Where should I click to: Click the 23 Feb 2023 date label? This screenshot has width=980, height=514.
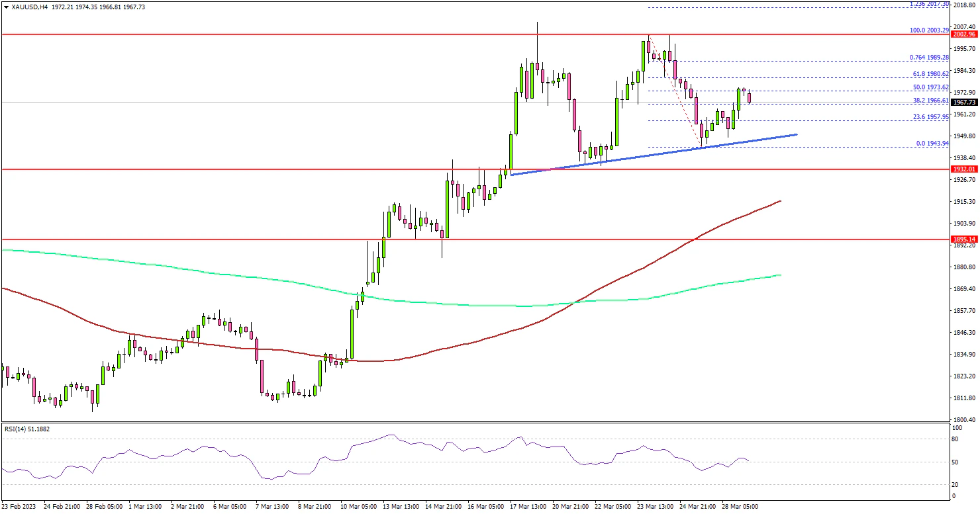[19, 507]
